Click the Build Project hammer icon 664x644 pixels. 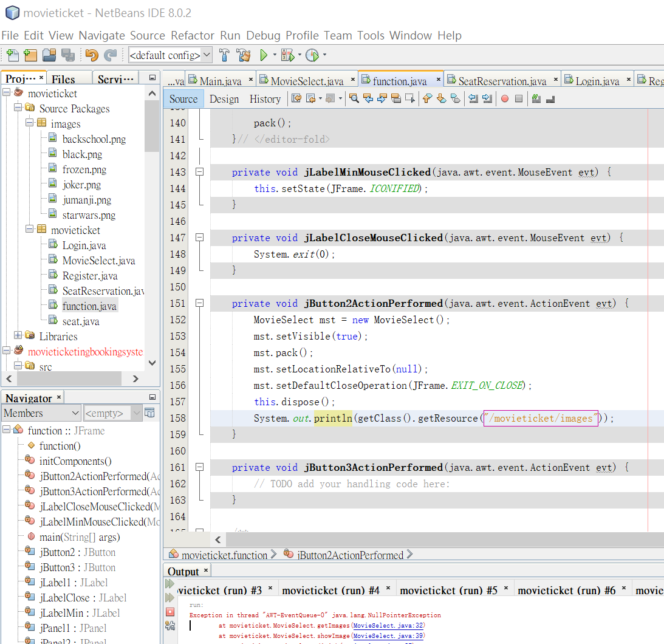224,55
